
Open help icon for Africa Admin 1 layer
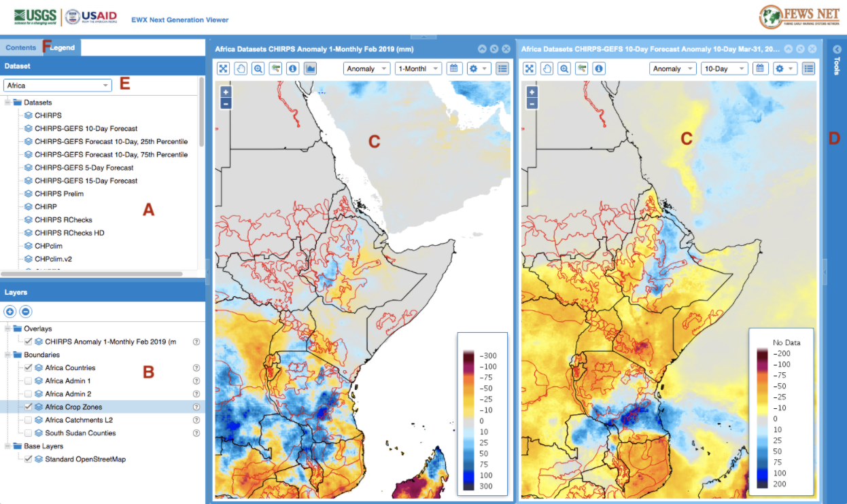point(196,381)
